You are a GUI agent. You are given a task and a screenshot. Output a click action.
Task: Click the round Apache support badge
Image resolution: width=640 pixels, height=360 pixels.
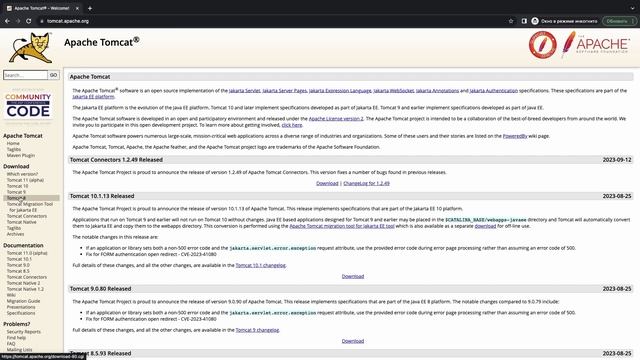click(x=542, y=44)
